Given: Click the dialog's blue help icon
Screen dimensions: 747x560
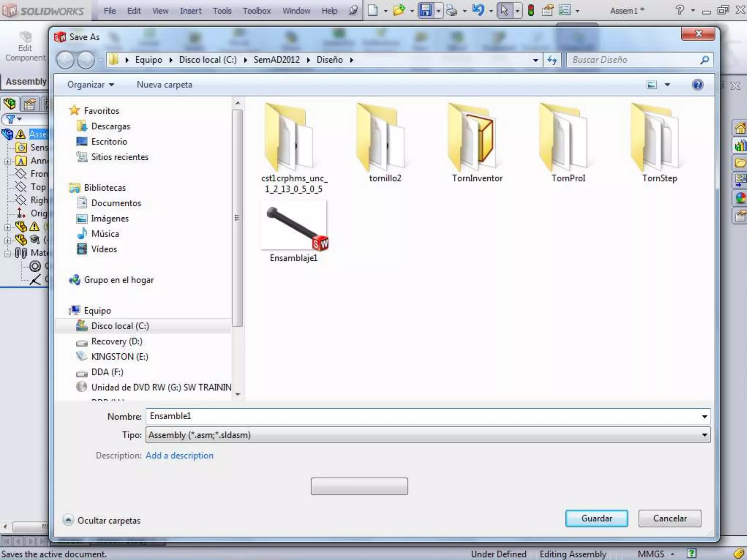Looking at the screenshot, I should tap(697, 85).
